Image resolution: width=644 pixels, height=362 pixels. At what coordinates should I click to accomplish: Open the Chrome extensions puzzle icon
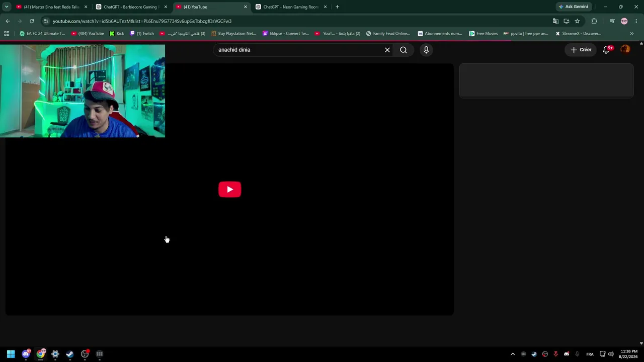(x=594, y=21)
